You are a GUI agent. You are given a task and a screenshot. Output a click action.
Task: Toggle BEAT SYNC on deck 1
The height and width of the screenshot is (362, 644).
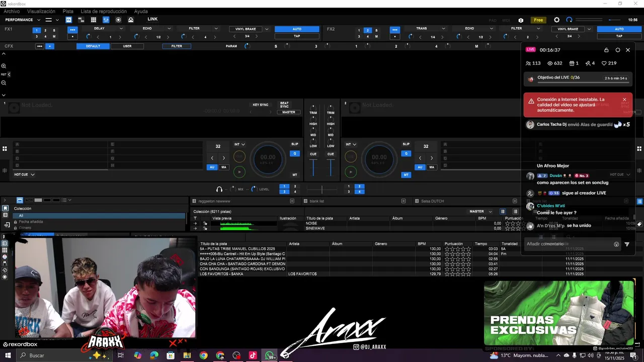284,105
